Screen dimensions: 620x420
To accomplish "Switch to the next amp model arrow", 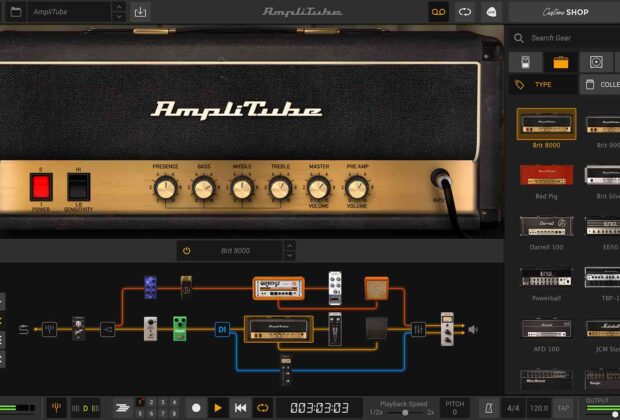I will pyautogui.click(x=290, y=255).
